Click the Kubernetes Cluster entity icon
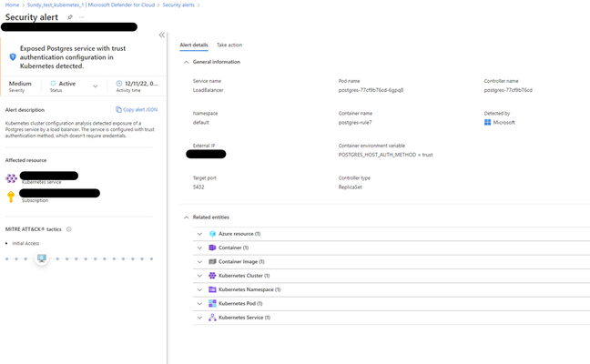Viewport: 590px width, 364px height. (212, 275)
